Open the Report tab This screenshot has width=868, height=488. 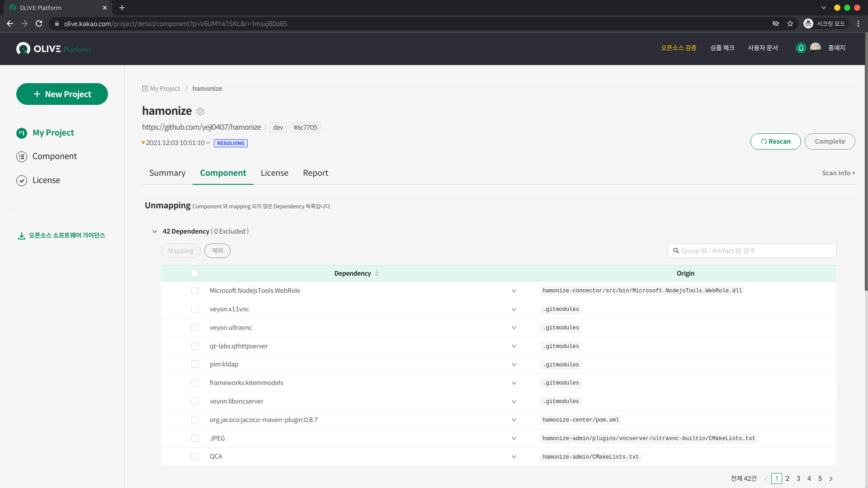pyautogui.click(x=315, y=173)
